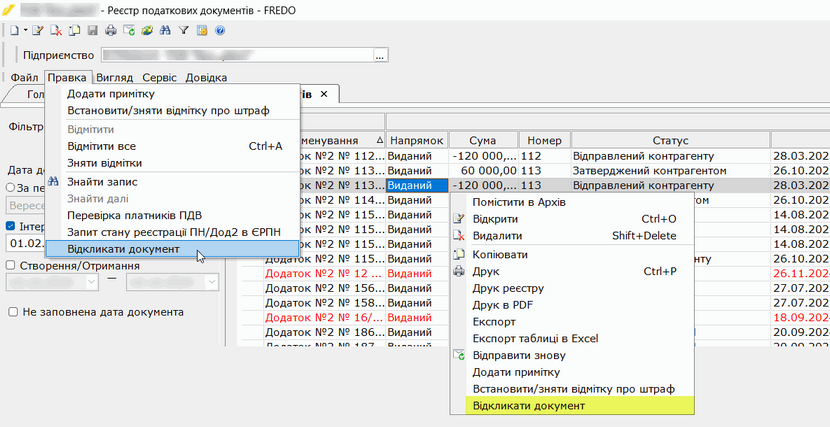Click the save diskette toolbar icon
830x427 pixels.
click(x=92, y=31)
